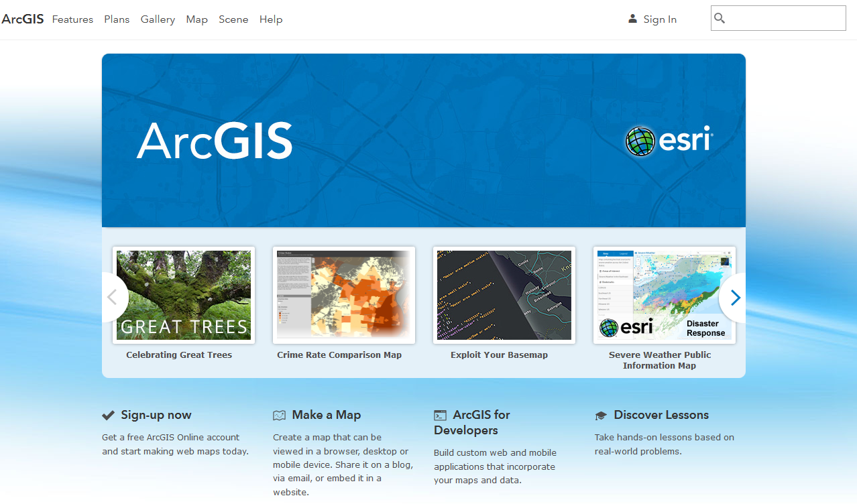Open the Make a Map heading link
This screenshot has width=857, height=504.
327,415
